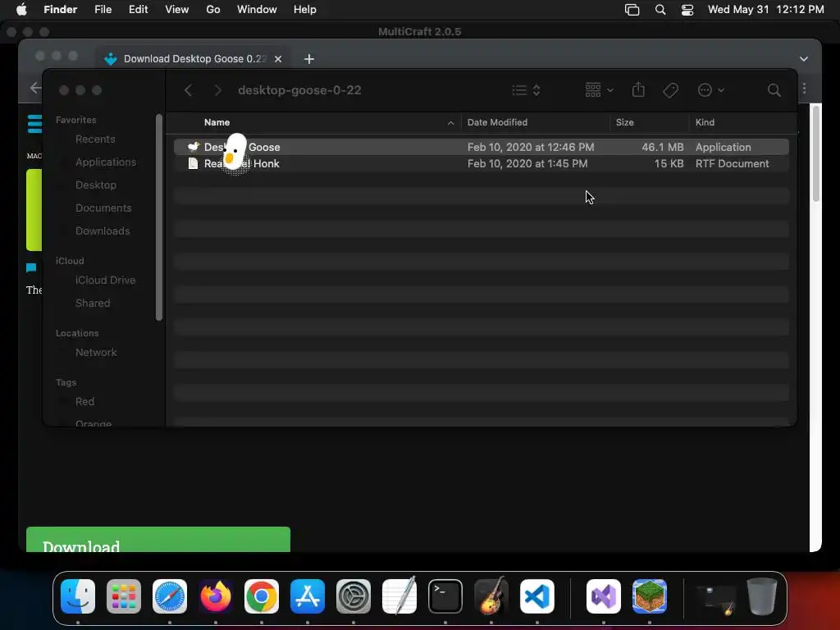Viewport: 840px width, 630px height.
Task: Open Desktop in Finder sidebar
Action: (96, 185)
